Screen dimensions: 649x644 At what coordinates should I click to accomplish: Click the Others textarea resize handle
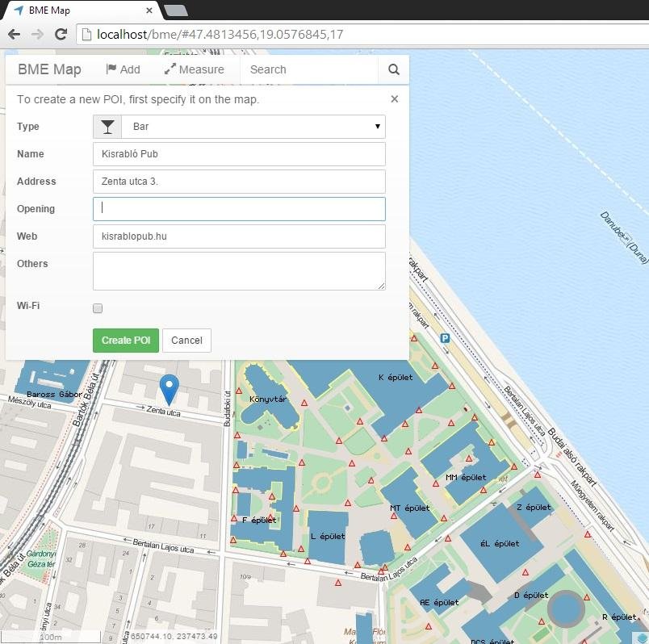(381, 286)
